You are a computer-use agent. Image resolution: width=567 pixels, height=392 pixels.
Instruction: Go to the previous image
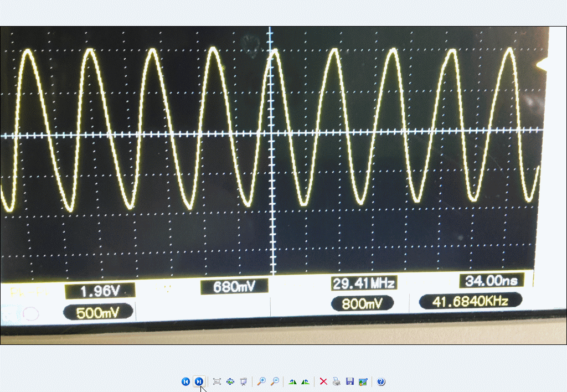pos(185,381)
